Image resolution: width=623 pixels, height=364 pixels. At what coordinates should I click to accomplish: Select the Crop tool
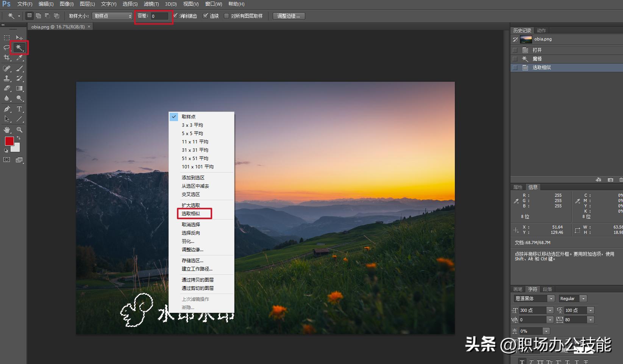[x=6, y=58]
